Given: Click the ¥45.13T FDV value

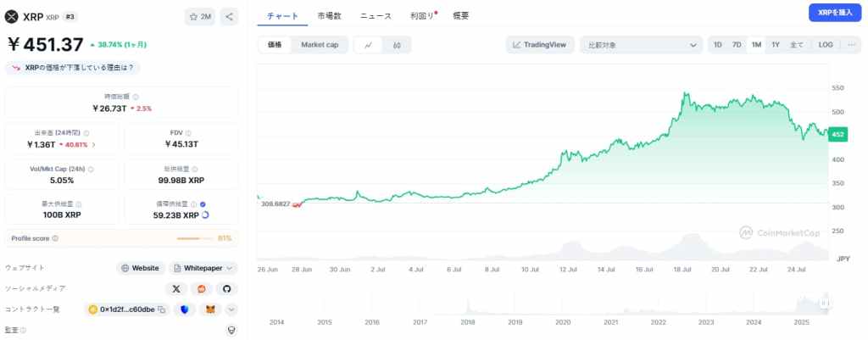Looking at the screenshot, I should tap(181, 144).
